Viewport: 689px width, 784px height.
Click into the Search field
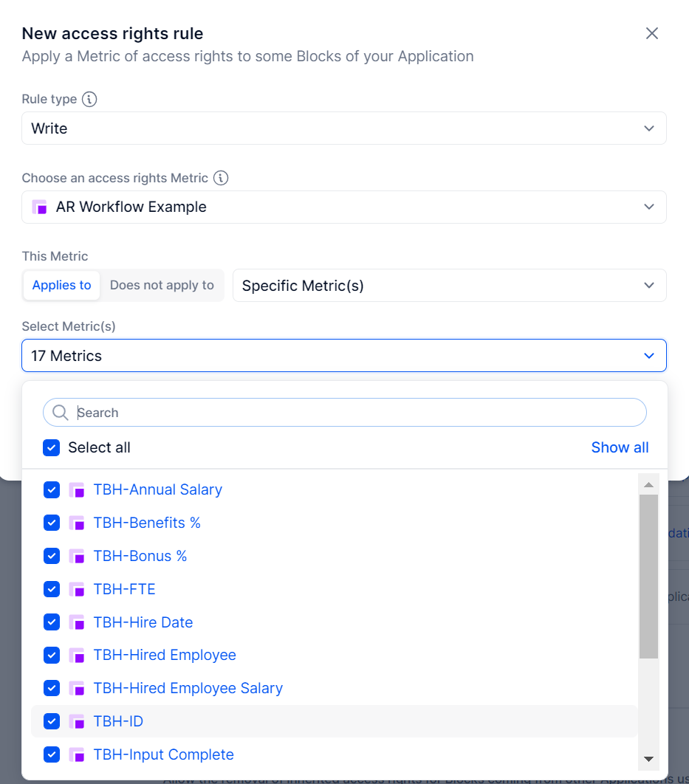point(344,413)
